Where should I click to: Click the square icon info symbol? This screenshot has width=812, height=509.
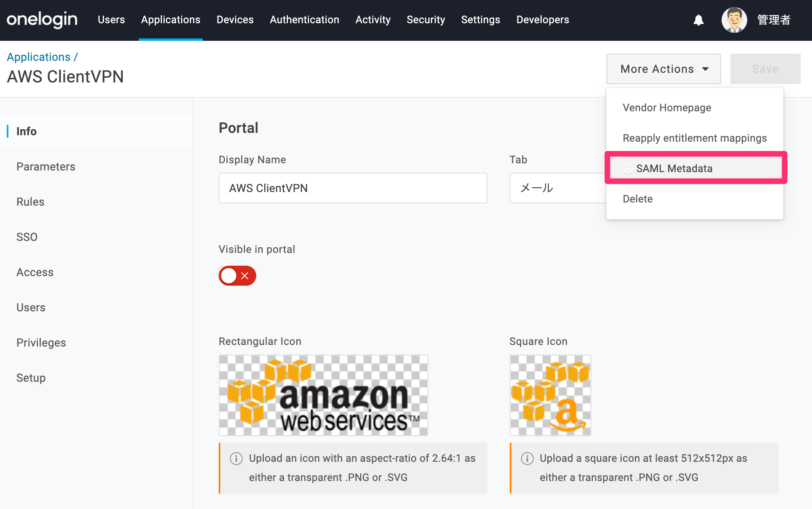coord(527,459)
